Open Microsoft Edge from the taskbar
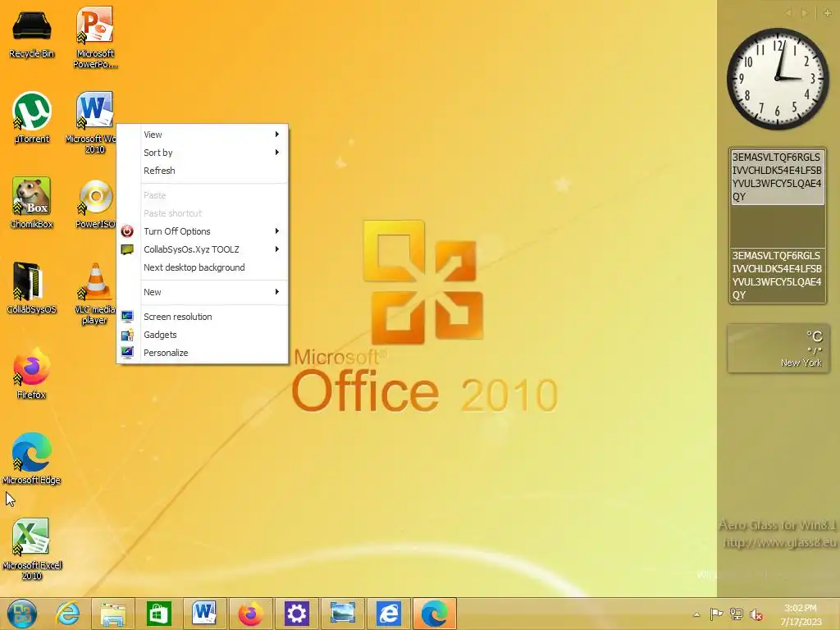 (435, 614)
